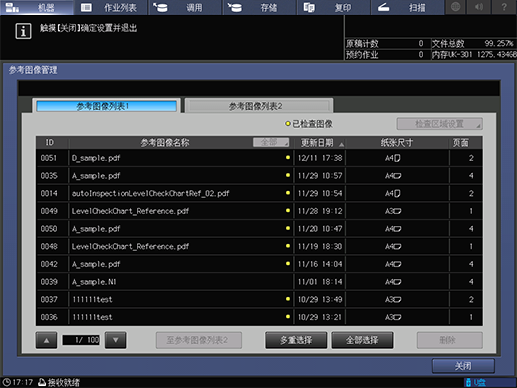This screenshot has height=388, width=517.
Task: Select row 0050 A_sample.pdf
Action: pyautogui.click(x=259, y=229)
